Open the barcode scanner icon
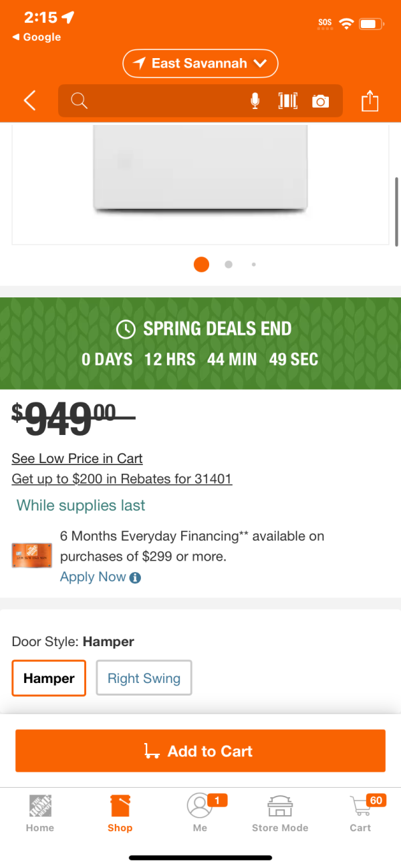 pos(287,101)
